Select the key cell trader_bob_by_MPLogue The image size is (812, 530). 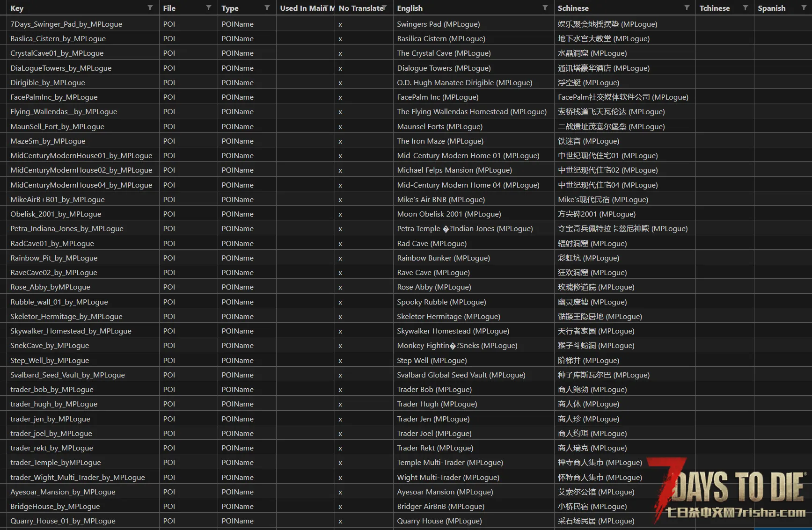tap(83, 389)
